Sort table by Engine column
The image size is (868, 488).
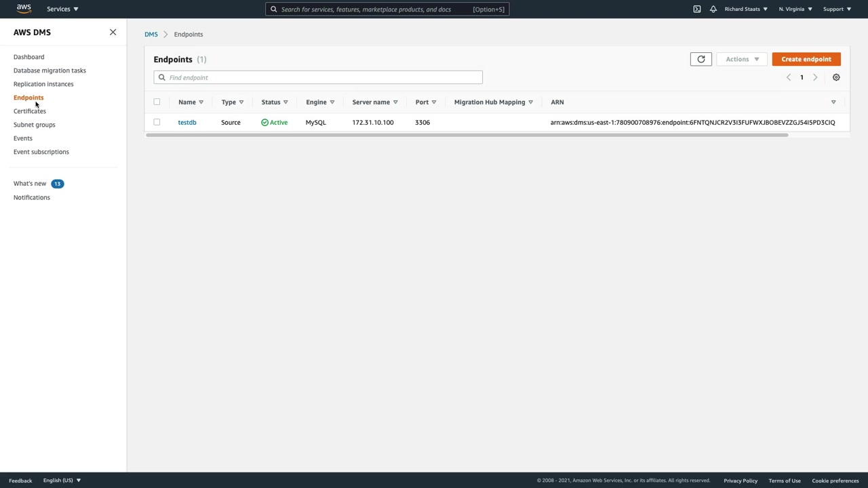pyautogui.click(x=320, y=102)
